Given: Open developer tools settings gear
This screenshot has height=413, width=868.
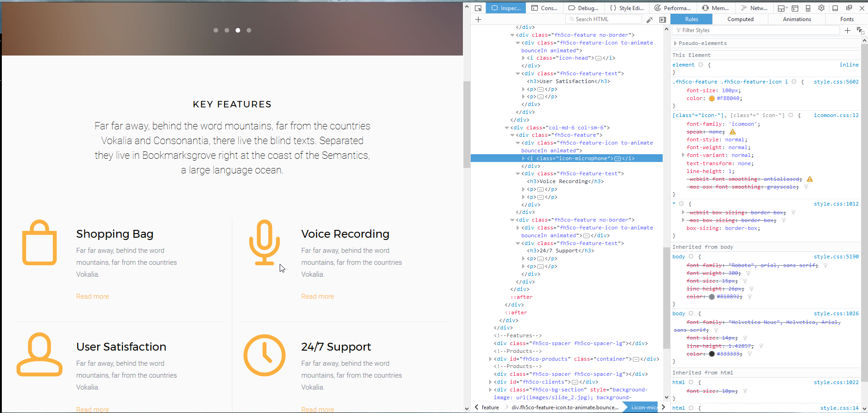Looking at the screenshot, I should (x=822, y=8).
